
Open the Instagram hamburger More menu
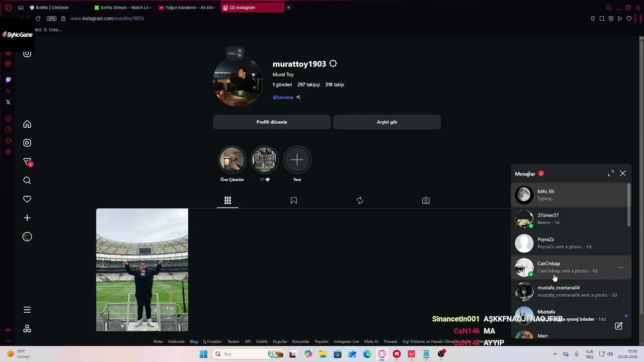click(x=27, y=310)
